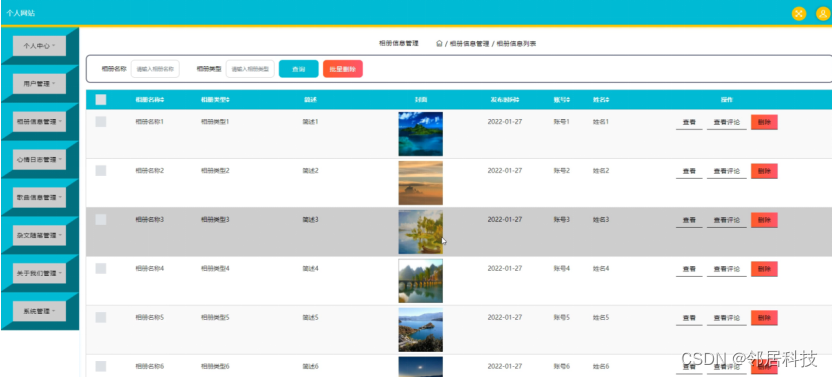The width and height of the screenshot is (833, 377).
Task: Select the 相册名称1 cell text
Action: pyautogui.click(x=149, y=122)
